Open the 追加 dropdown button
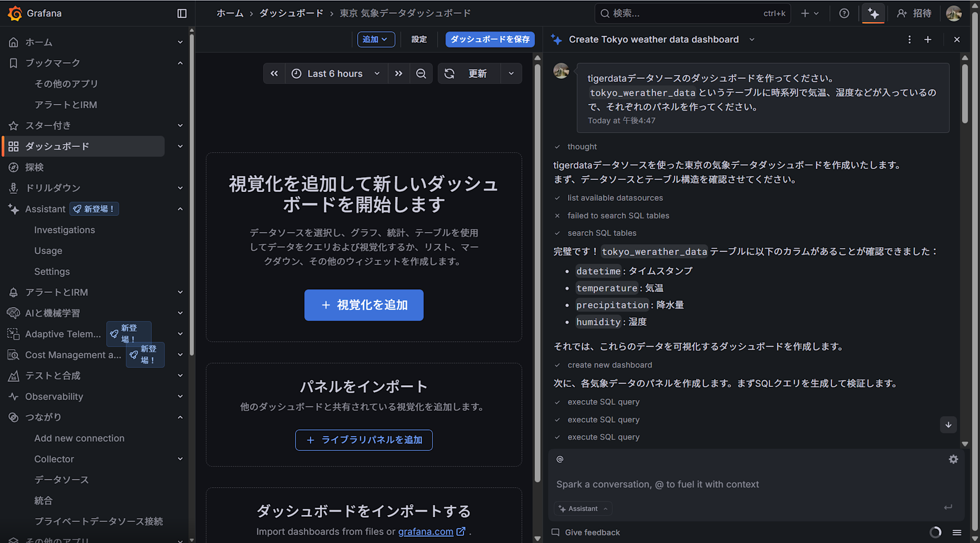The width and height of the screenshot is (980, 543). (375, 39)
